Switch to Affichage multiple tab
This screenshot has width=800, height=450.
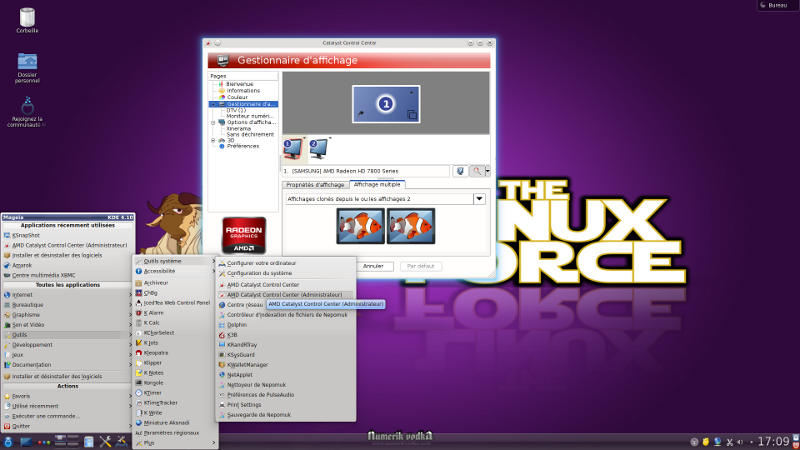coord(377,184)
